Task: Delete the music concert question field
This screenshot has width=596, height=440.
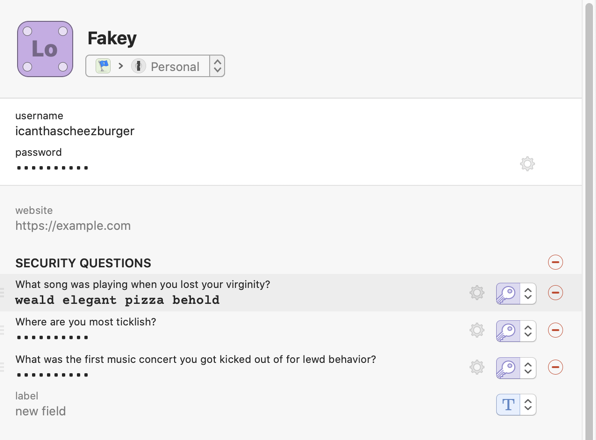Action: click(x=555, y=367)
